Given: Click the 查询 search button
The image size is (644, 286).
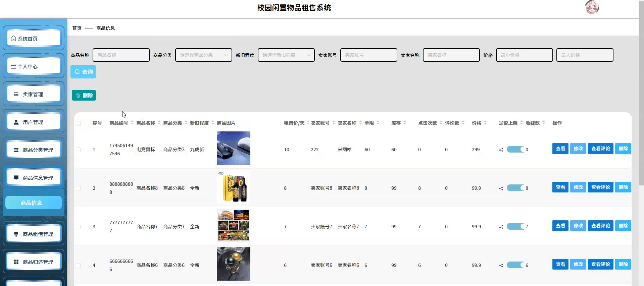Looking at the screenshot, I should (x=83, y=72).
